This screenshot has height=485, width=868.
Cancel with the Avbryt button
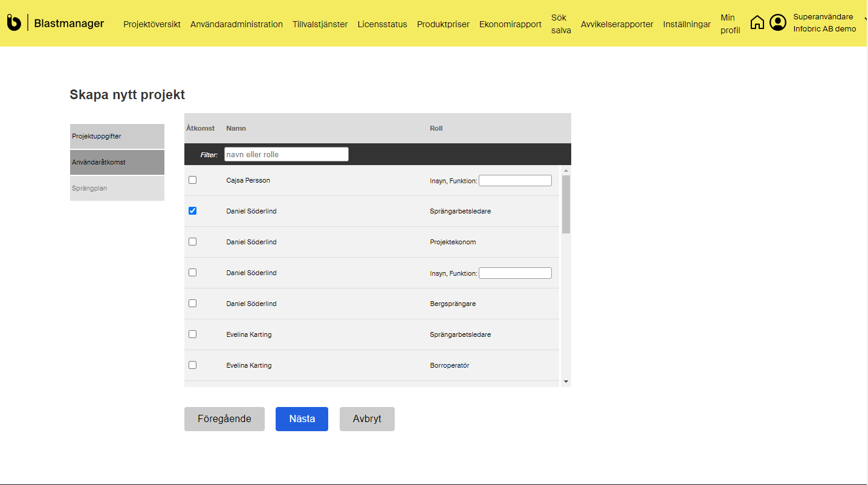click(x=367, y=419)
